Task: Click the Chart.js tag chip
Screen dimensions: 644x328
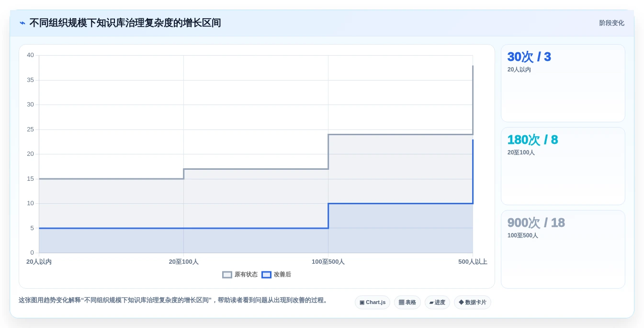Action: tap(373, 303)
